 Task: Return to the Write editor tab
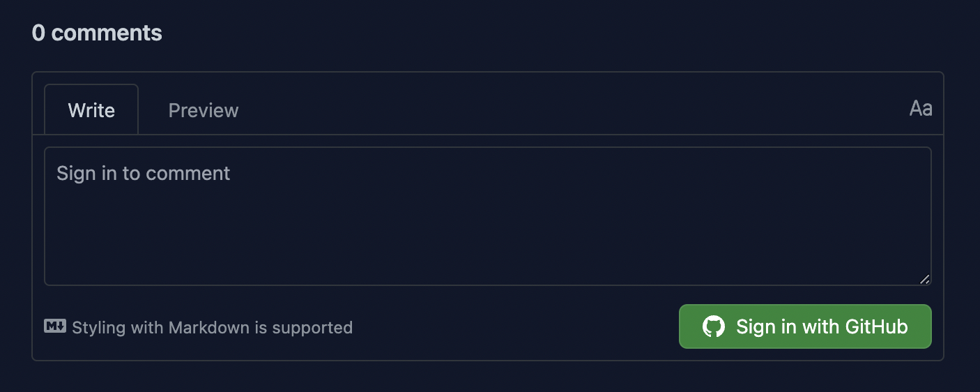[x=91, y=110]
